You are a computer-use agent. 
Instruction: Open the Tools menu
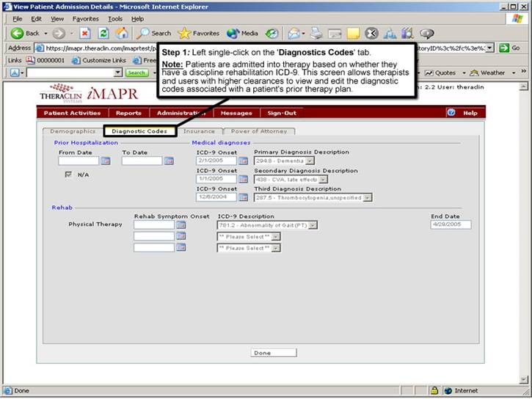point(115,19)
